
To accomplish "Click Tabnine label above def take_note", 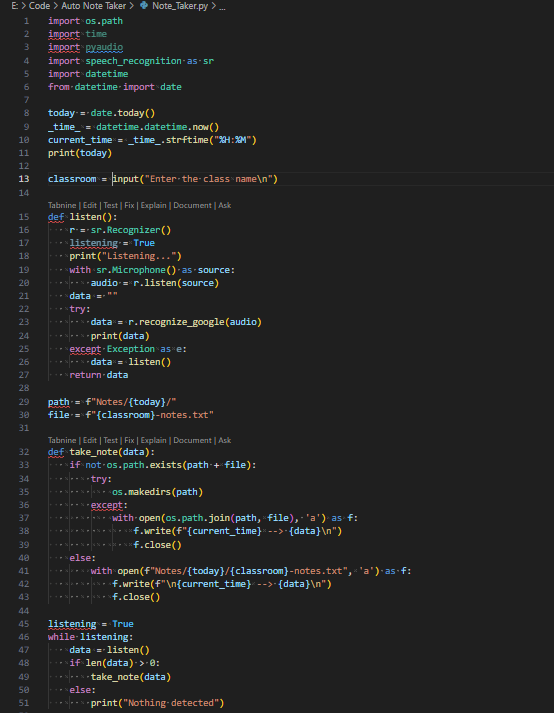I will point(62,440).
